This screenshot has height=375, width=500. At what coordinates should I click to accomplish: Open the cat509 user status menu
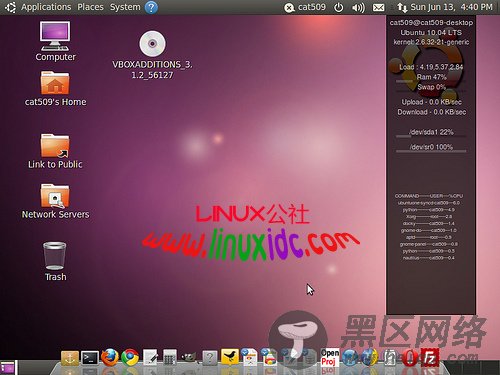[305, 7]
